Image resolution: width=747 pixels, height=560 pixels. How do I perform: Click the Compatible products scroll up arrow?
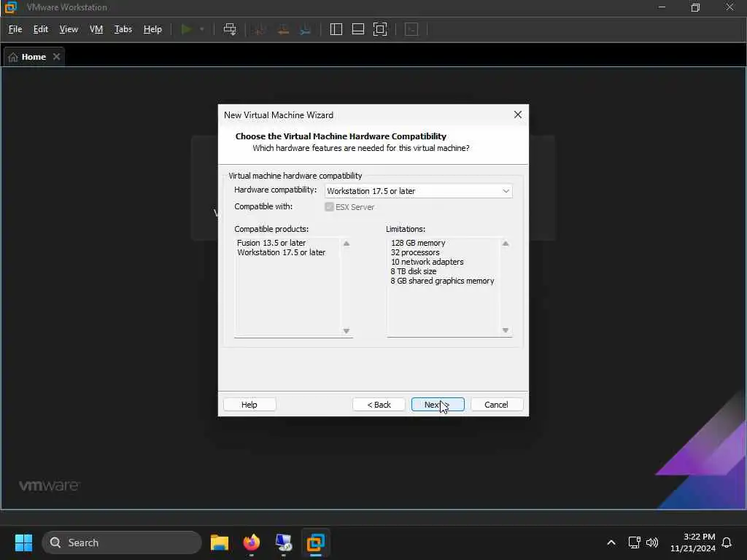347,244
